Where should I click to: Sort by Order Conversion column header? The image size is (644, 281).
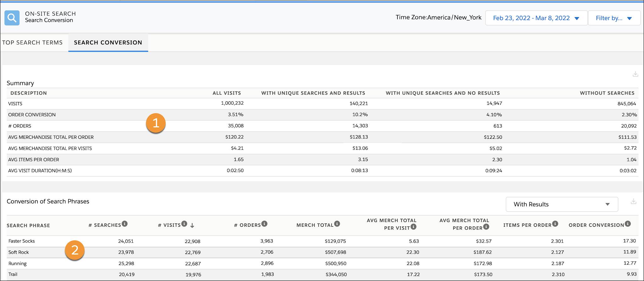(x=597, y=225)
